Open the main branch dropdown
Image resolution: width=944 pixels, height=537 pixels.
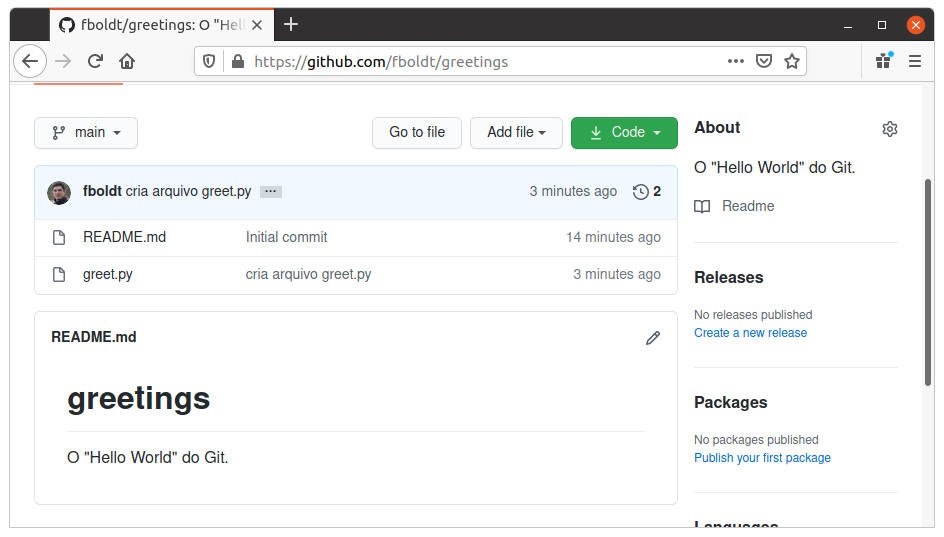[86, 133]
